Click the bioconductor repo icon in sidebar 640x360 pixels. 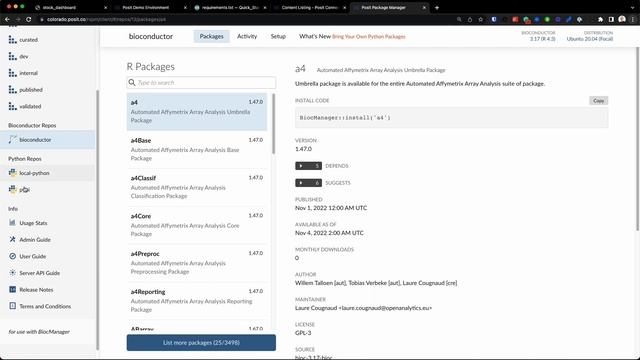pos(13,140)
